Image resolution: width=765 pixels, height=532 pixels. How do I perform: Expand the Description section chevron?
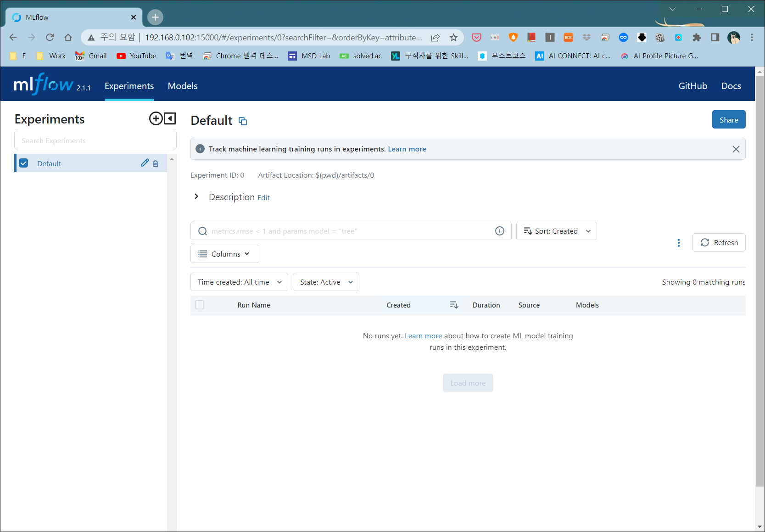[x=196, y=196]
